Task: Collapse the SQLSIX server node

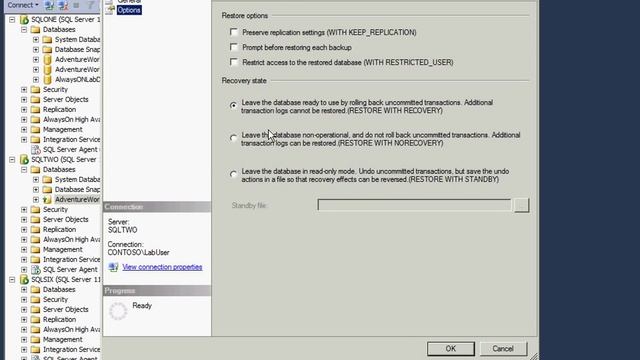Action: pyautogui.click(x=12, y=280)
